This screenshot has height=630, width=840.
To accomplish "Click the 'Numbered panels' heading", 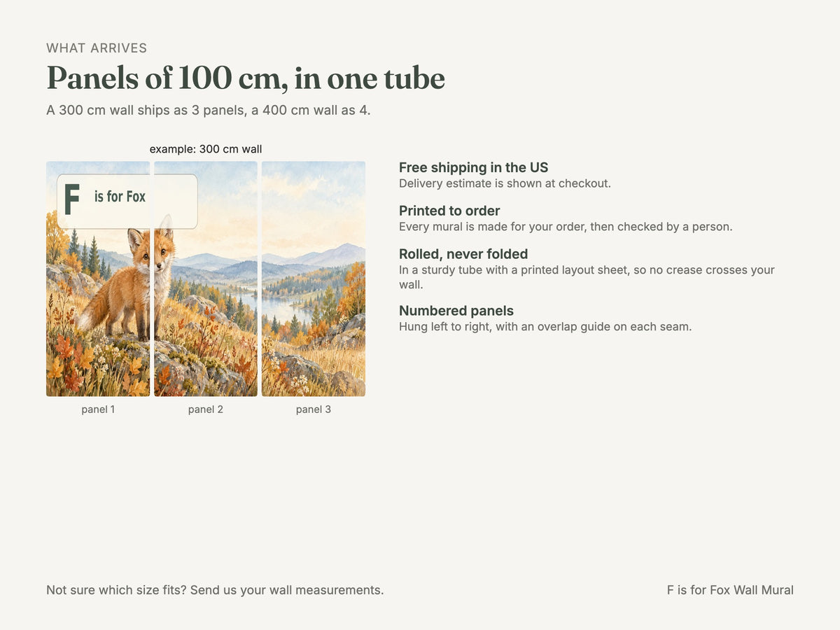I will pos(456,311).
